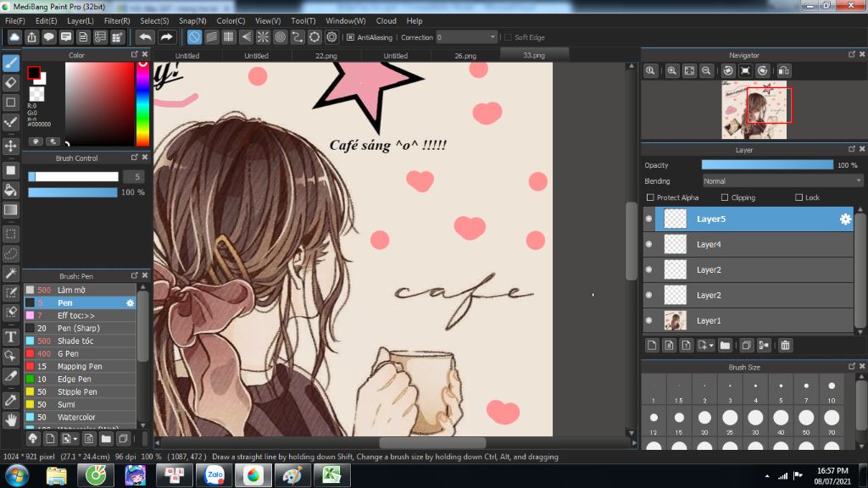Enable the radial snap icon
Image resolution: width=868 pixels, height=488 pixels.
(263, 37)
